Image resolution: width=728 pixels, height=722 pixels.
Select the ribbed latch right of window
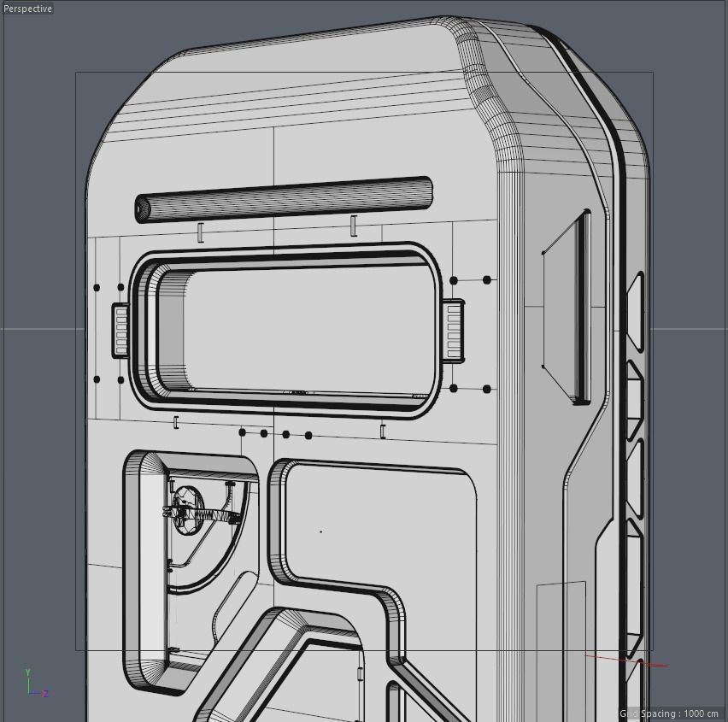453,331
